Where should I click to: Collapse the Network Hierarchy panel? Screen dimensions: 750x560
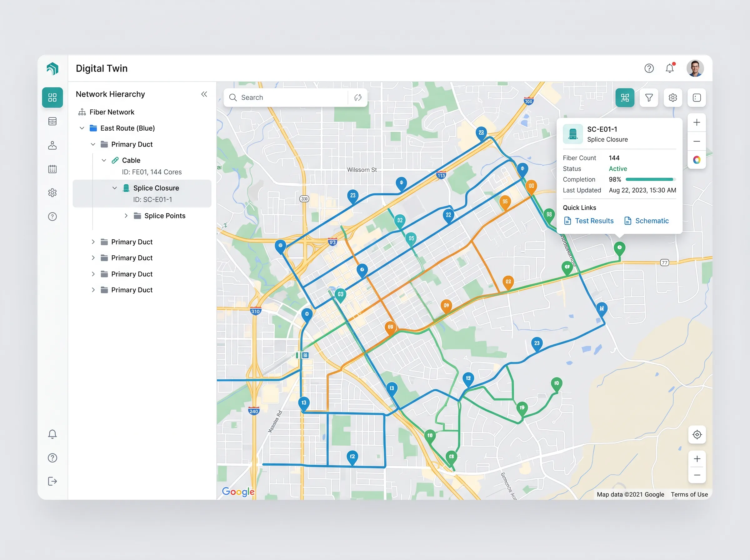[204, 94]
